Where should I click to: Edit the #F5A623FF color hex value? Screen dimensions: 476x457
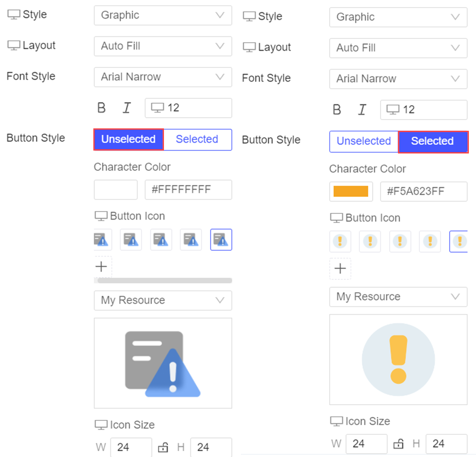pyautogui.click(x=423, y=191)
